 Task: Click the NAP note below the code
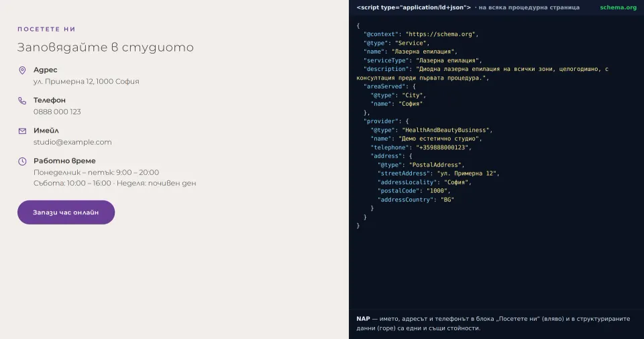[x=493, y=324]
